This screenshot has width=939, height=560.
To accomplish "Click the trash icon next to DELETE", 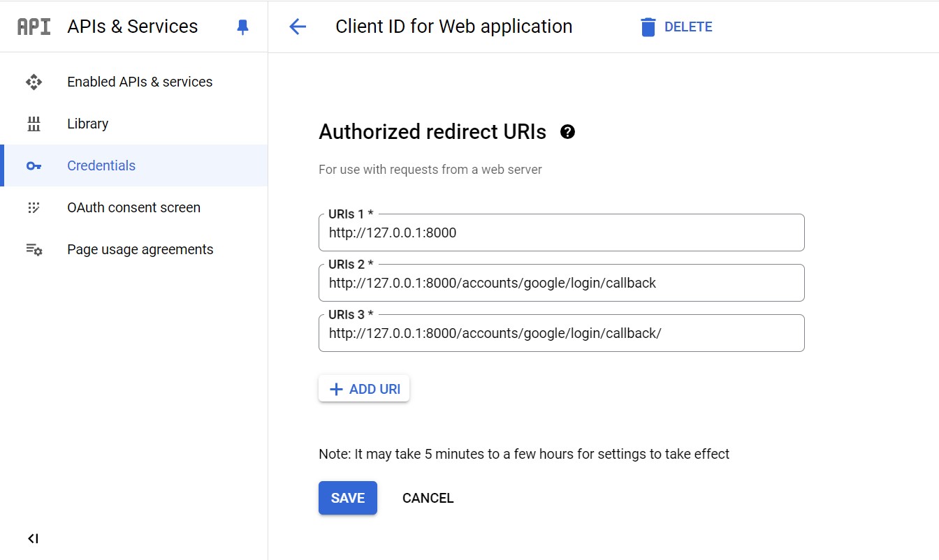I will (x=648, y=26).
